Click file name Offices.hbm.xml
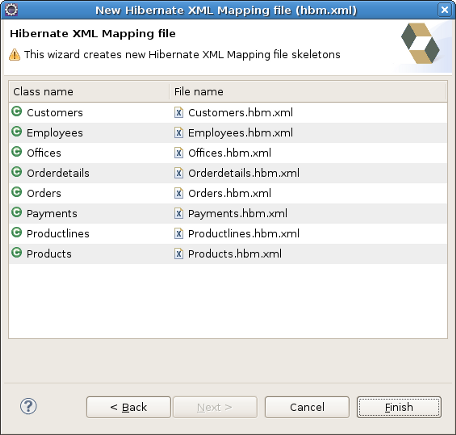The height and width of the screenshot is (435, 456). 230,153
